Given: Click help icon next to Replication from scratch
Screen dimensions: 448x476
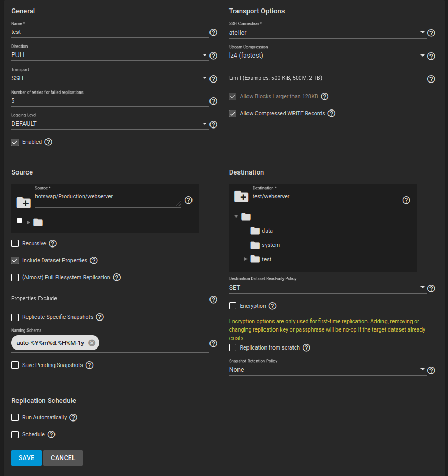Looking at the screenshot, I should (x=306, y=348).
